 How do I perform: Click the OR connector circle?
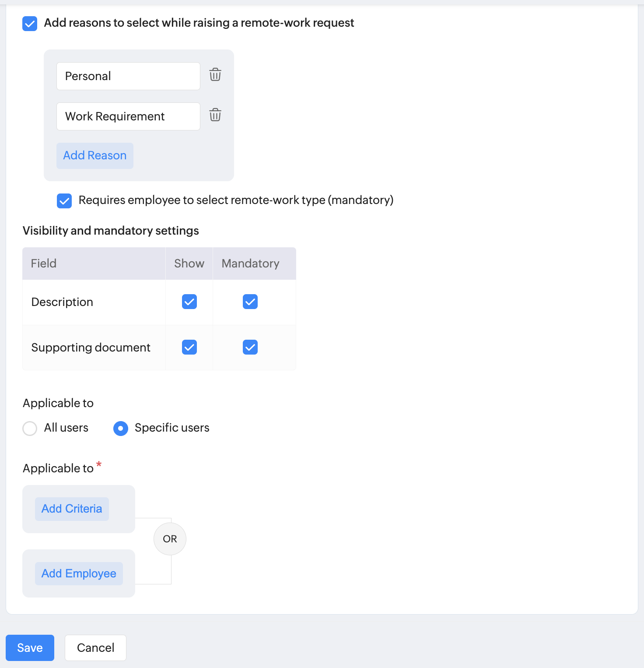170,539
